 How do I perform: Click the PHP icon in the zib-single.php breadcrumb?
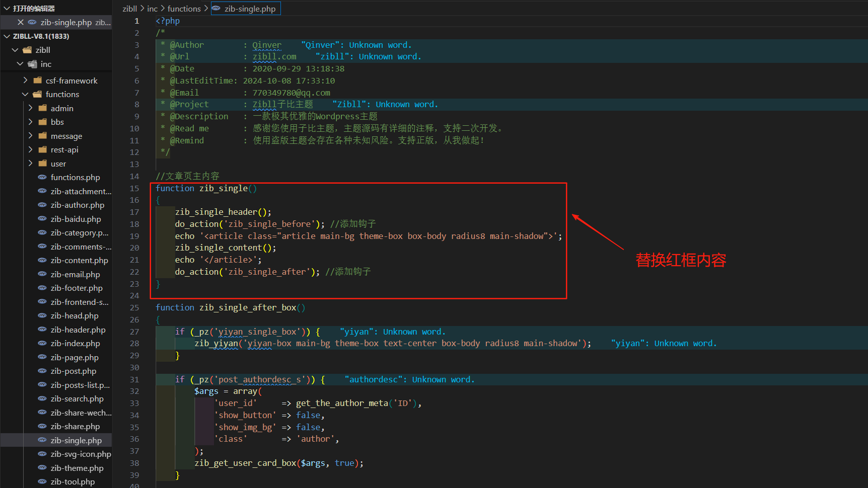(x=216, y=9)
